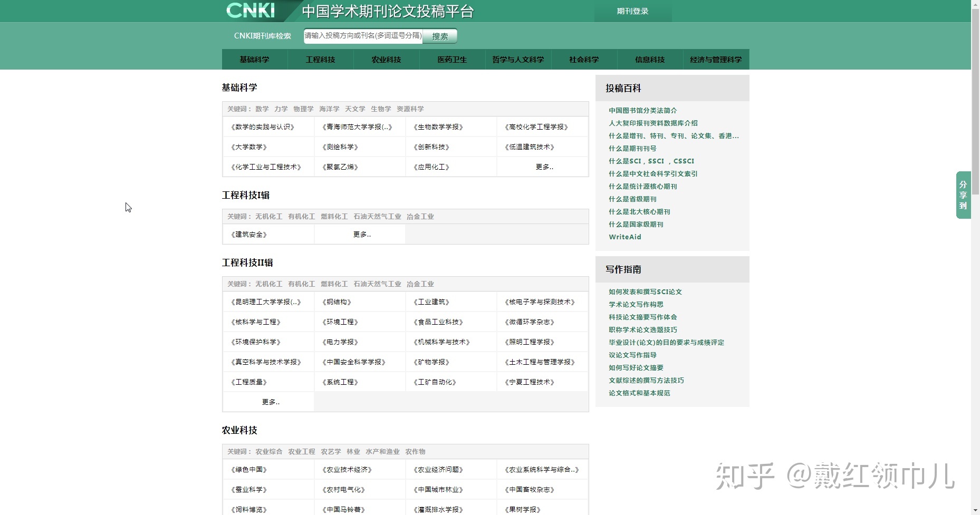980x515 pixels.
Task: Open journal 《环境保护科学》
Action: (x=256, y=342)
